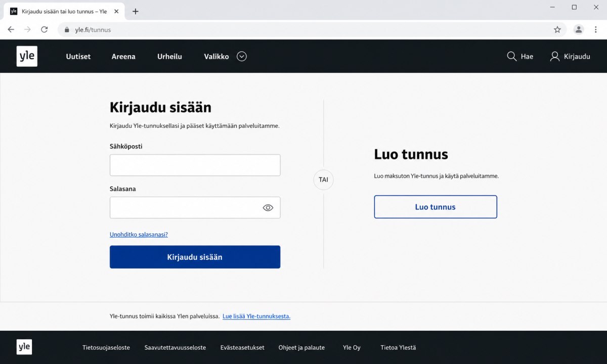Viewport: 607px width, 364px height.
Task: Open Tietoa Ylestä footer link
Action: pyautogui.click(x=398, y=347)
